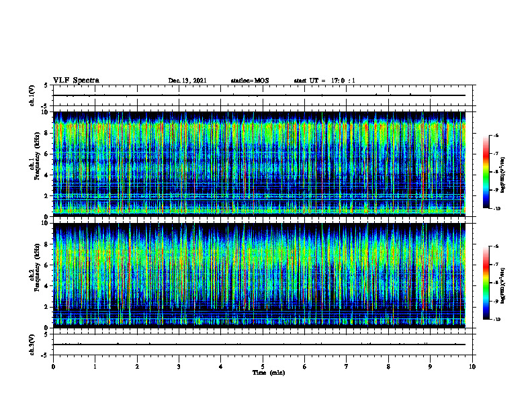This screenshot has width=532, height=411.
Task: Click the "-5" tick on the ch.1(V) axis
Action: (x=45, y=106)
